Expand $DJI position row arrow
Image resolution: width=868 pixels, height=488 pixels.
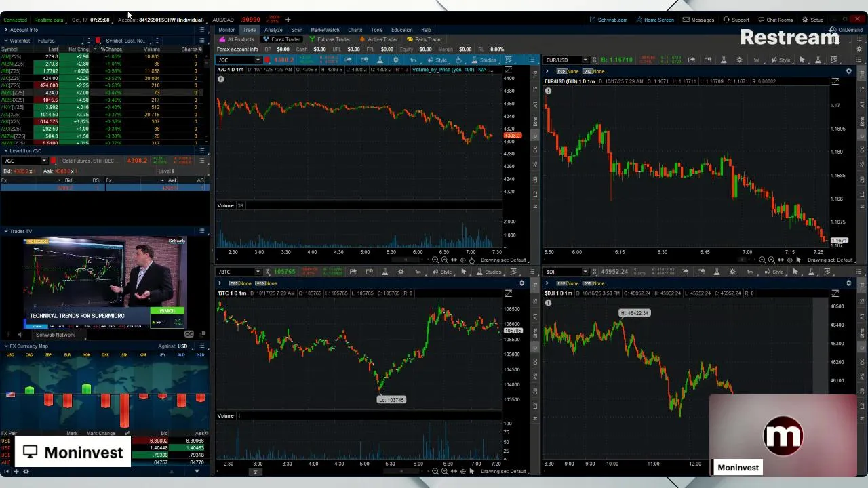547,283
